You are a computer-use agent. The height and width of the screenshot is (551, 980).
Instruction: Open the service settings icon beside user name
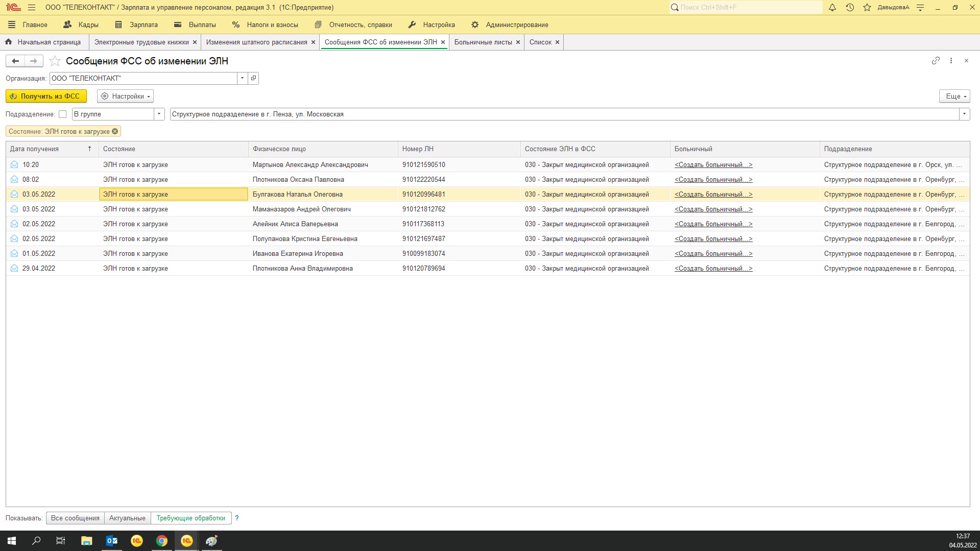920,8
